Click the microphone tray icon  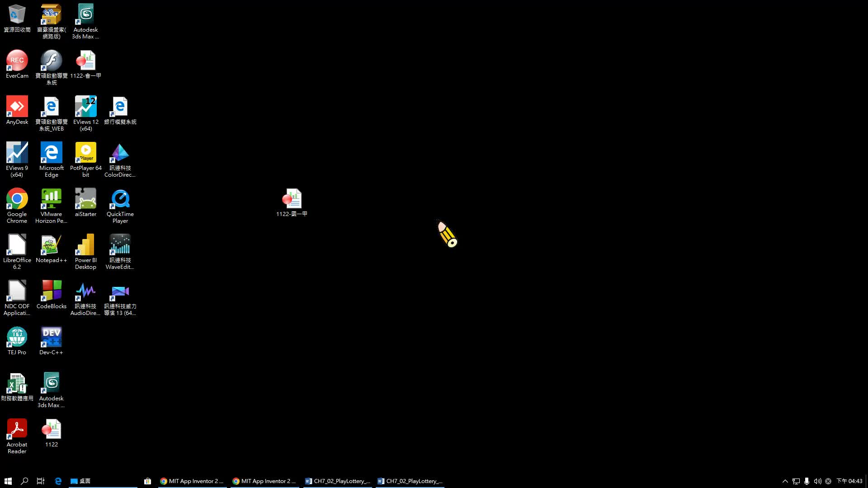click(x=807, y=481)
